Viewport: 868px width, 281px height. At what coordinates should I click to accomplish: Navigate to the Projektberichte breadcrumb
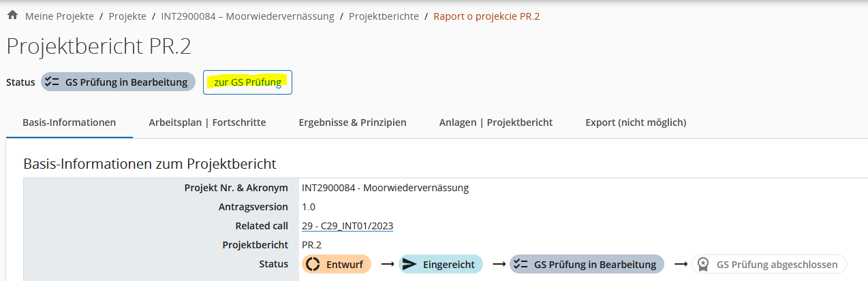384,16
